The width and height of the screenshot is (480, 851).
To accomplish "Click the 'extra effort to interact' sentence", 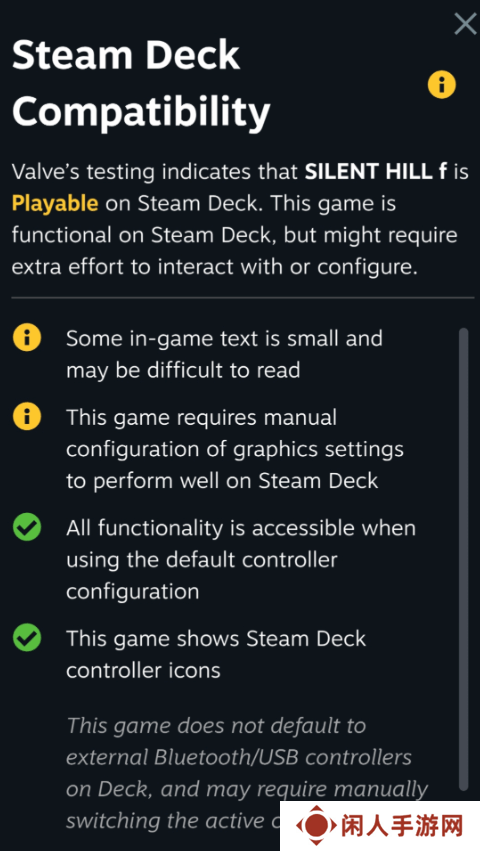I will (215, 267).
